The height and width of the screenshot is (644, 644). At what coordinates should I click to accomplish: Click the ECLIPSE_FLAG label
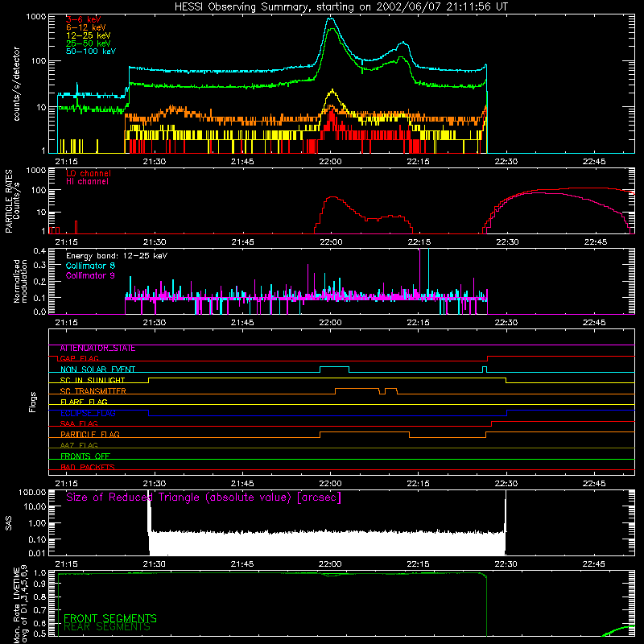[88, 413]
